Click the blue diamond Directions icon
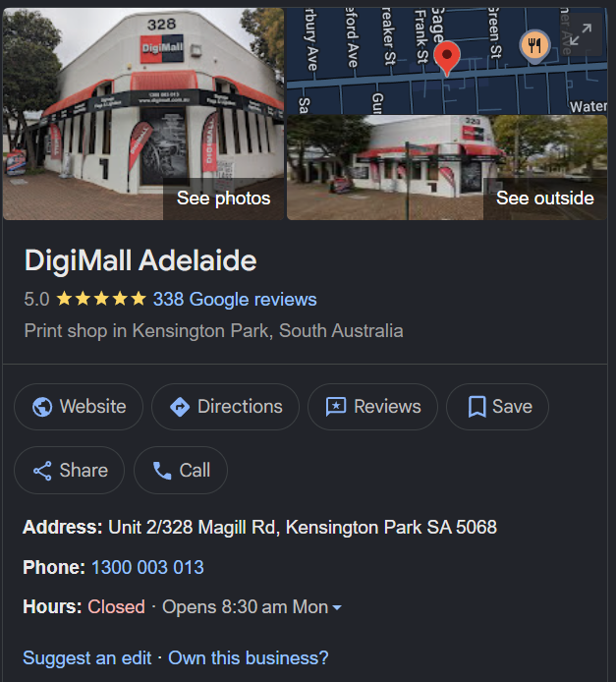 coord(180,407)
